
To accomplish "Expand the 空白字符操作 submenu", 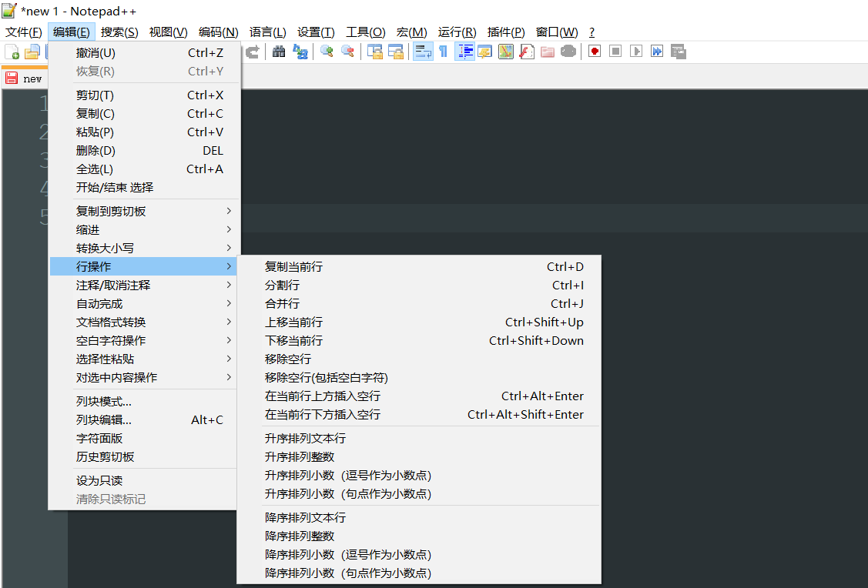I will coord(145,341).
